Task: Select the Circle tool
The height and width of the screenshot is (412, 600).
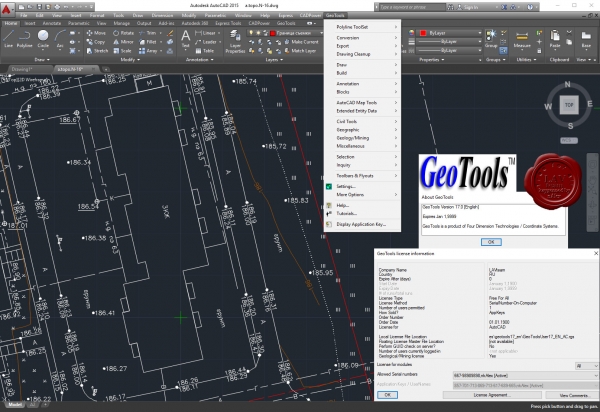Action: [x=43, y=39]
